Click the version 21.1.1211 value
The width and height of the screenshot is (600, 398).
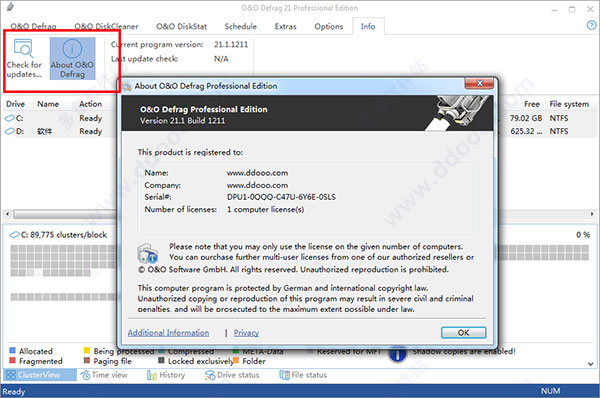(x=231, y=44)
